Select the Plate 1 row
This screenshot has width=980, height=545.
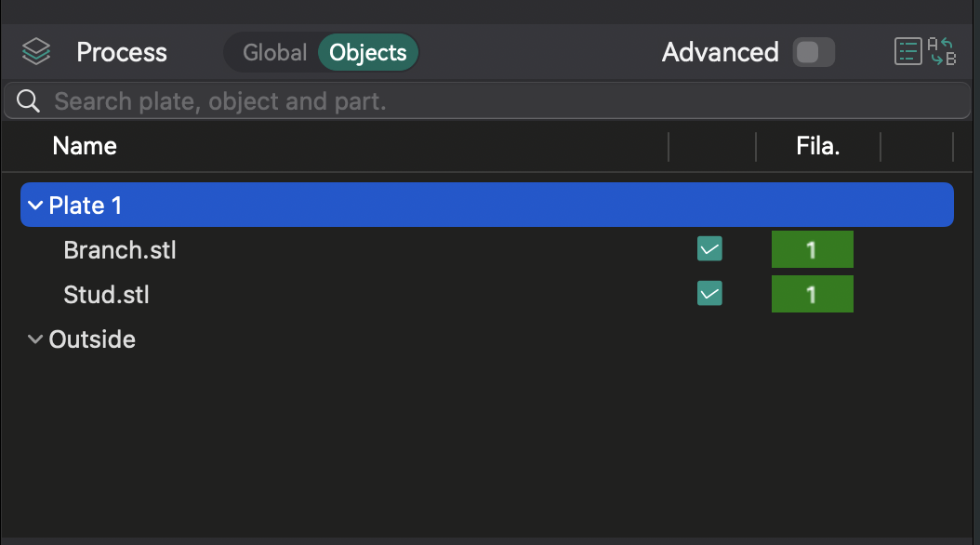pos(279,204)
